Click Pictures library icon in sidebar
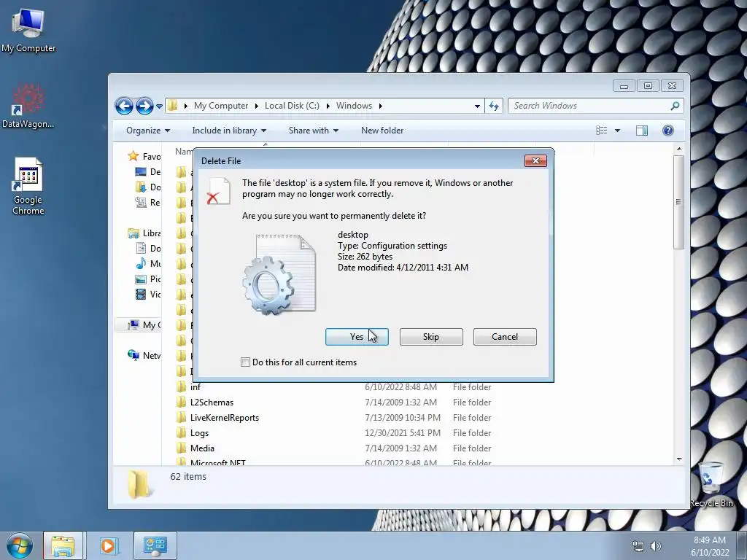Image resolution: width=747 pixels, height=560 pixels. point(141,279)
